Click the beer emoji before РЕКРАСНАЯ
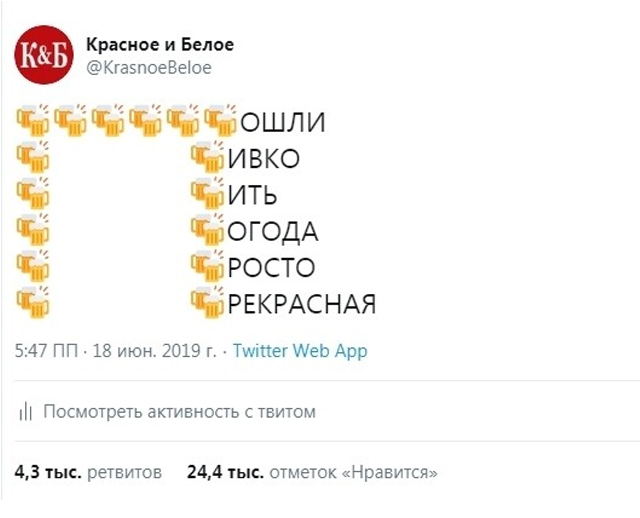640x518 pixels. [x=207, y=302]
